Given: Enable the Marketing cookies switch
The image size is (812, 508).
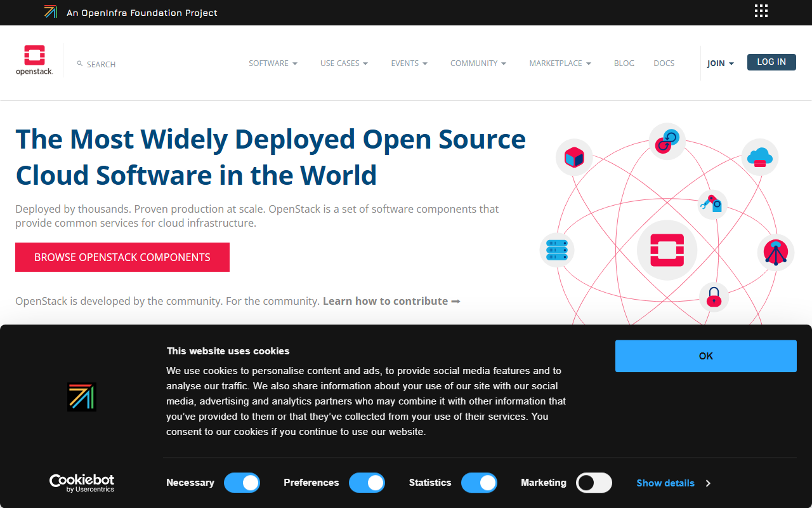Looking at the screenshot, I should click(594, 483).
